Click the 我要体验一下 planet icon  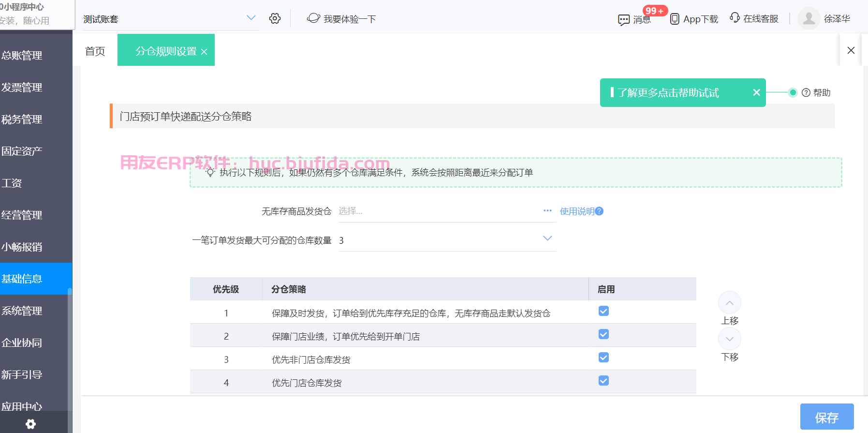313,18
